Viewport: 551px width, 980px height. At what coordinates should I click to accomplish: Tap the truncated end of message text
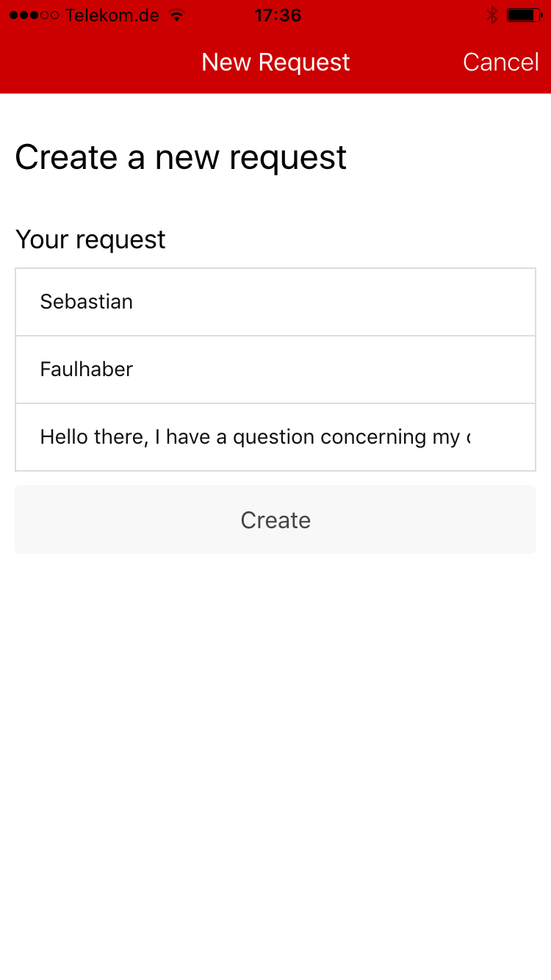[467, 439]
